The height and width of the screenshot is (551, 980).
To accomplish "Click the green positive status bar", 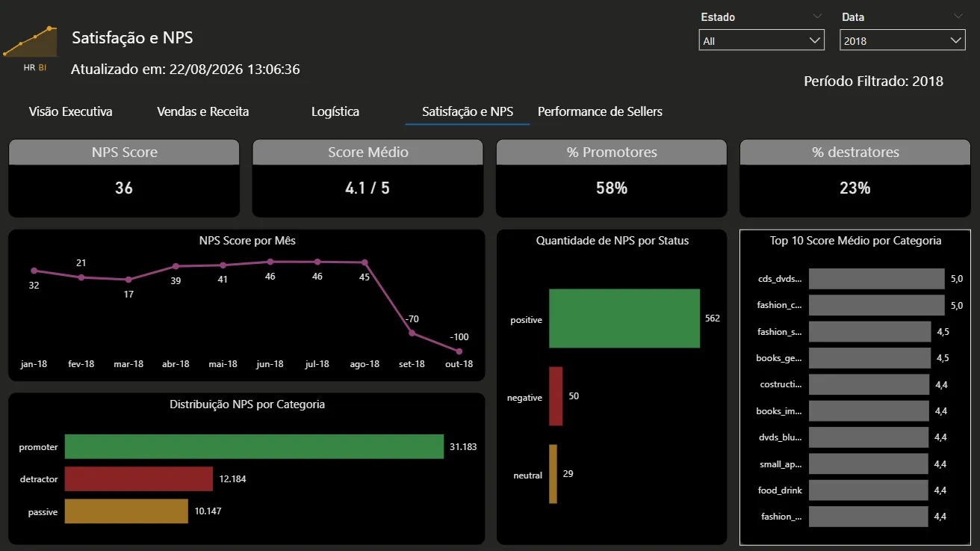I will pyautogui.click(x=624, y=318).
